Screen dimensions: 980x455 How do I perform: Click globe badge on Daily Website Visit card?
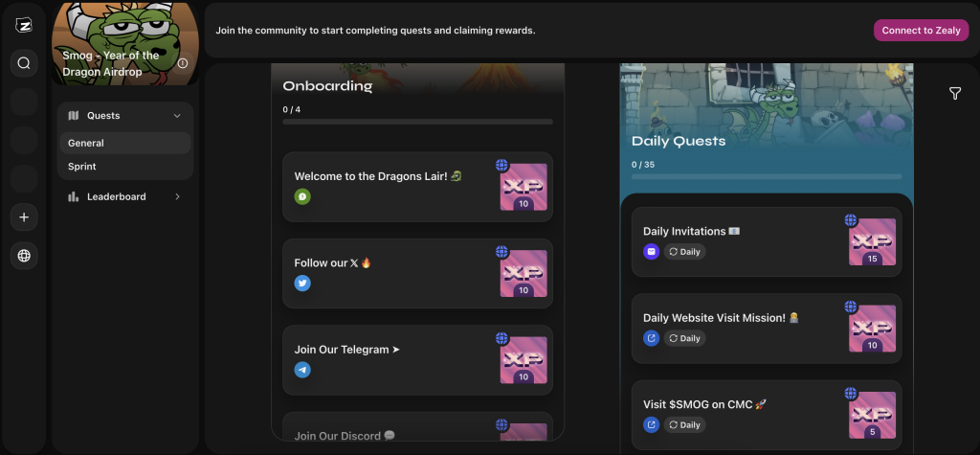(851, 306)
